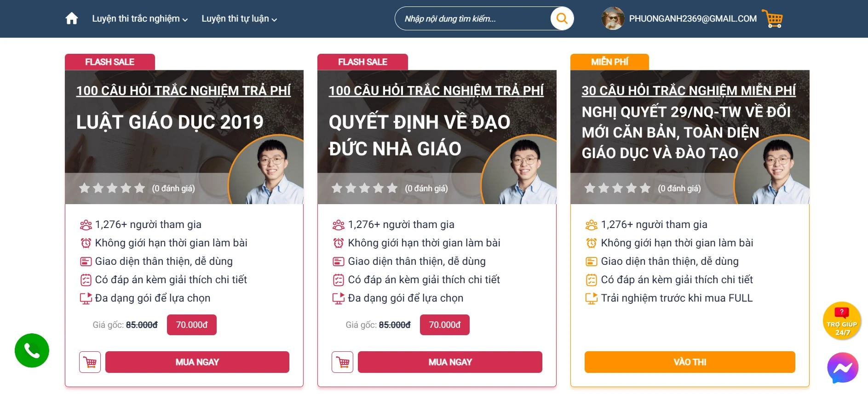The height and width of the screenshot is (394, 868).
Task: Focus the search input field
Action: [471, 19]
